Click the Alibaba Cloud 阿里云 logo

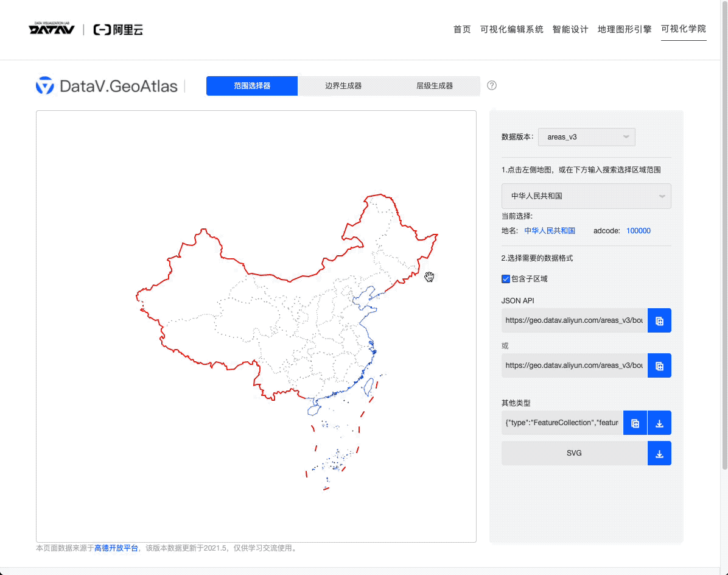pyautogui.click(x=118, y=30)
